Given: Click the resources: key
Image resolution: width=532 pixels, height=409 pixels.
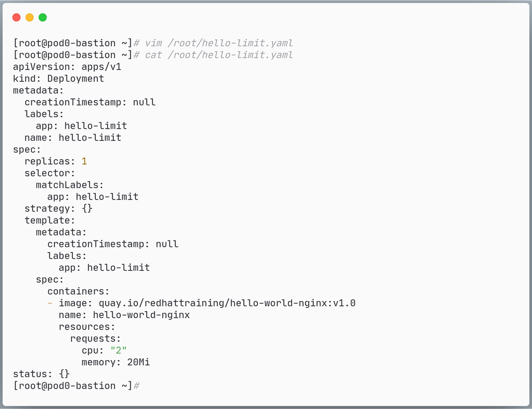Looking at the screenshot, I should (87, 327).
